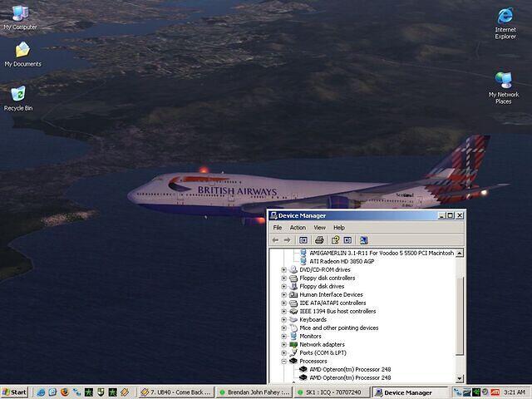The height and width of the screenshot is (399, 532).
Task: Expand the DVD/CD-ROM drives node
Action: click(x=284, y=269)
